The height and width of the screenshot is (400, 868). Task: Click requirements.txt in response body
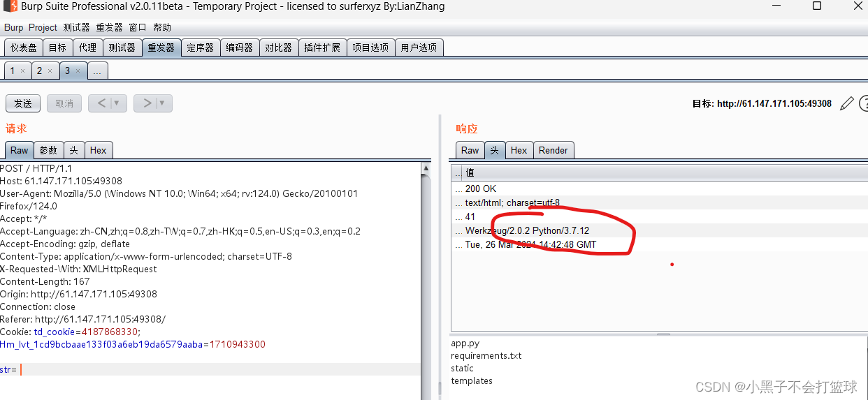point(486,356)
